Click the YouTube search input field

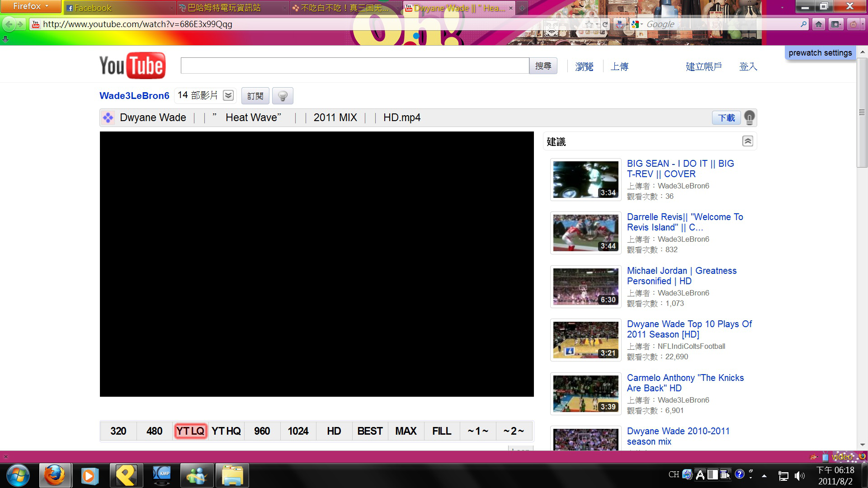354,66
